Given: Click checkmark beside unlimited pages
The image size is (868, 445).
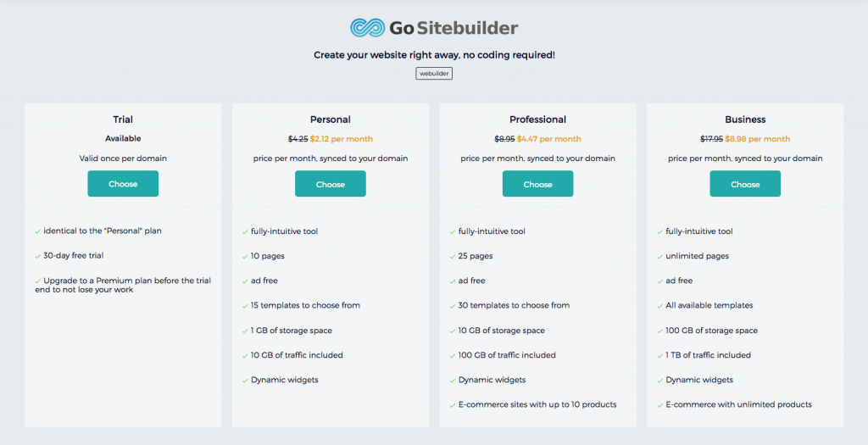Looking at the screenshot, I should tap(660, 256).
